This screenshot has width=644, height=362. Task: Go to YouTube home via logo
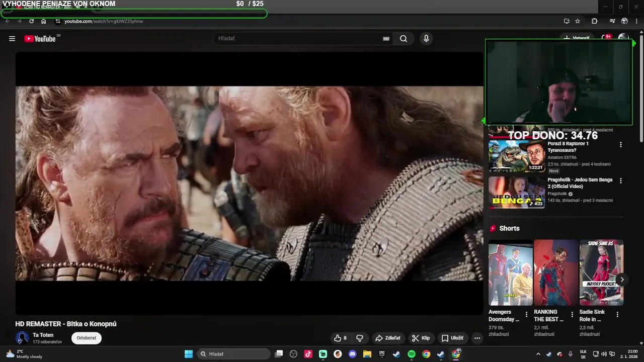[40, 39]
